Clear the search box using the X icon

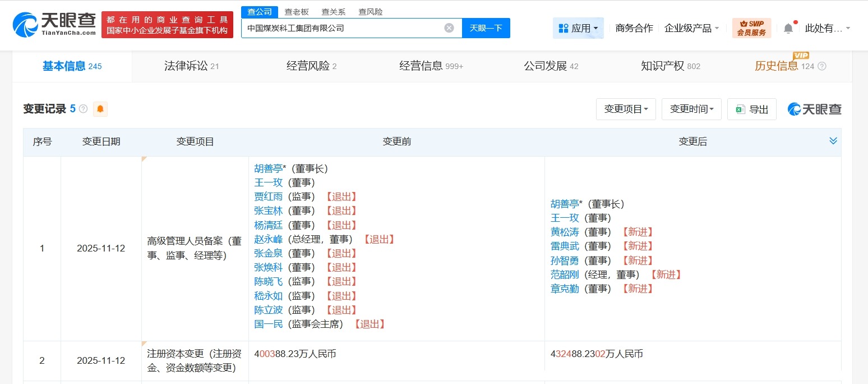click(449, 28)
